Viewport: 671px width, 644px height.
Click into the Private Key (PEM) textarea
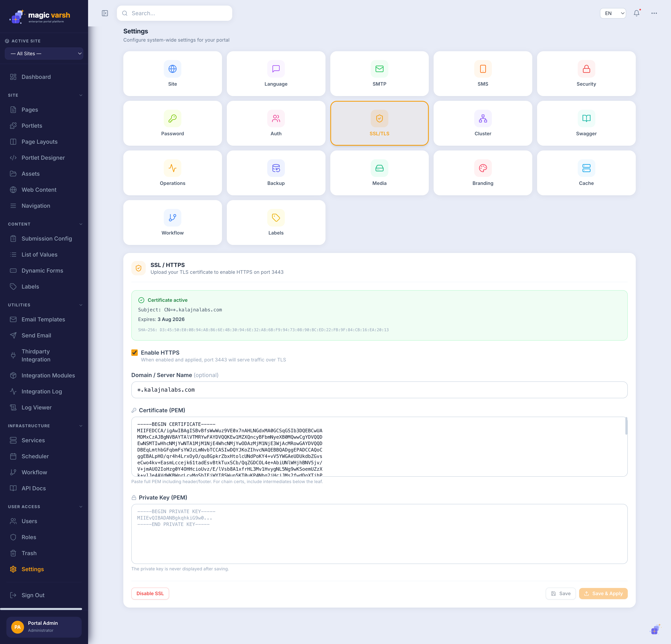pos(379,534)
